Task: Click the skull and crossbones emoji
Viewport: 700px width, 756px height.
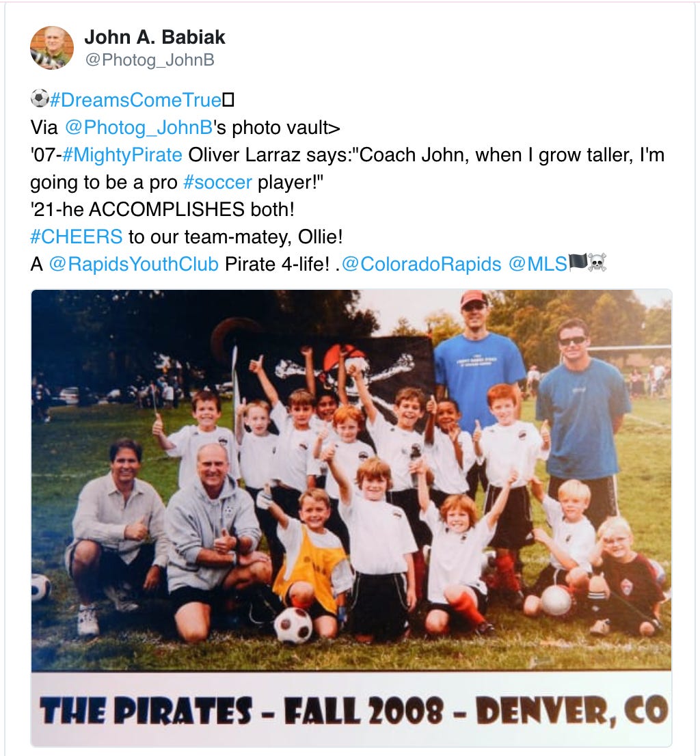Action: coord(597,262)
